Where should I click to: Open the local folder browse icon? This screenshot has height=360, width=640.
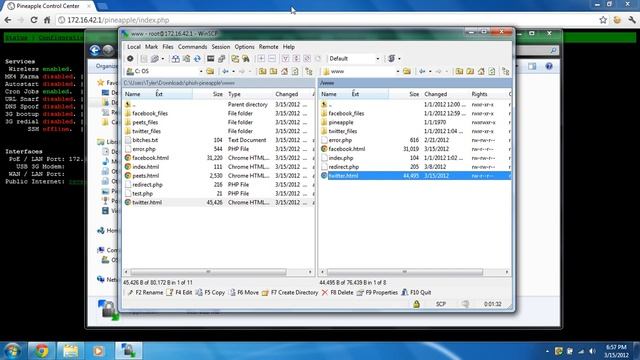pos(210,71)
